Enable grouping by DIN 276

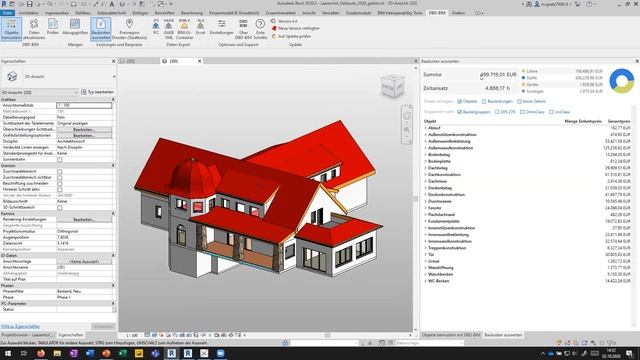[x=497, y=112]
